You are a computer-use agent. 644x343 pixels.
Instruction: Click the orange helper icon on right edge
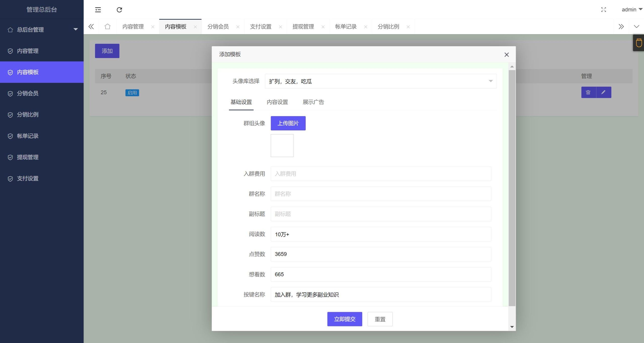(x=639, y=43)
